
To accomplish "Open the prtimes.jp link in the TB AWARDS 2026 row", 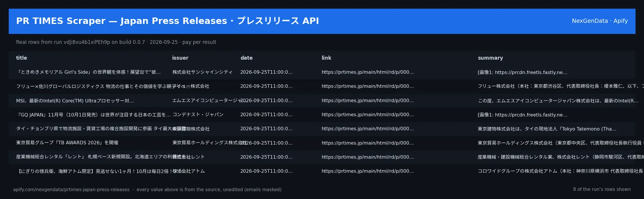I will (368, 142).
